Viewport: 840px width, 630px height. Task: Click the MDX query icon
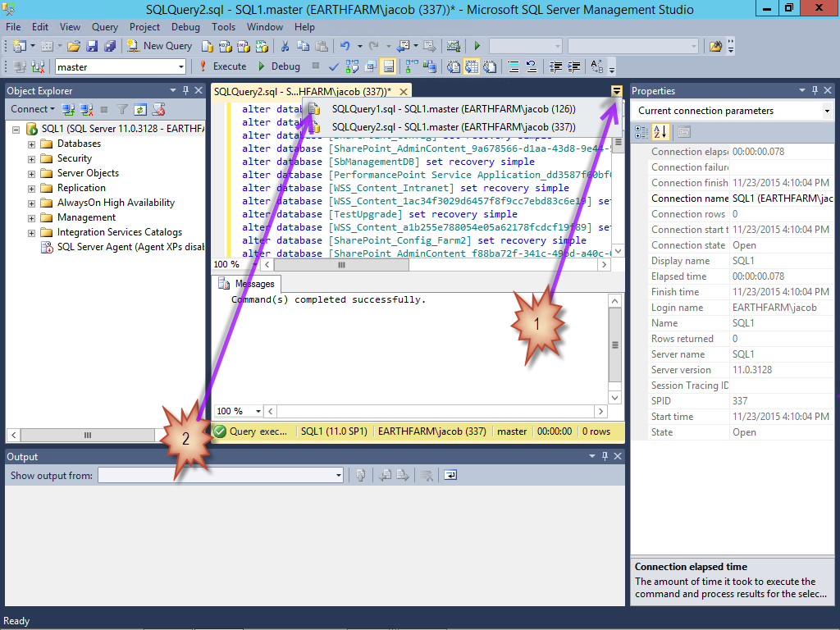[x=226, y=47]
